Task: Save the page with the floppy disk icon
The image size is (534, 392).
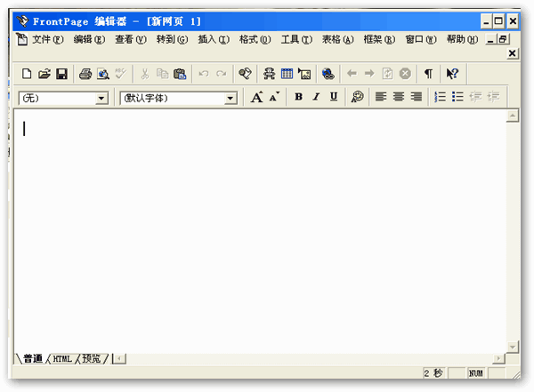Action: [x=61, y=74]
